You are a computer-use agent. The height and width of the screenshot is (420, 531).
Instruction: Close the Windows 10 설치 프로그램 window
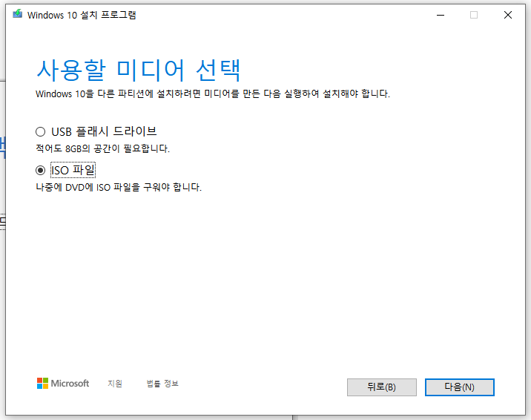(x=507, y=15)
